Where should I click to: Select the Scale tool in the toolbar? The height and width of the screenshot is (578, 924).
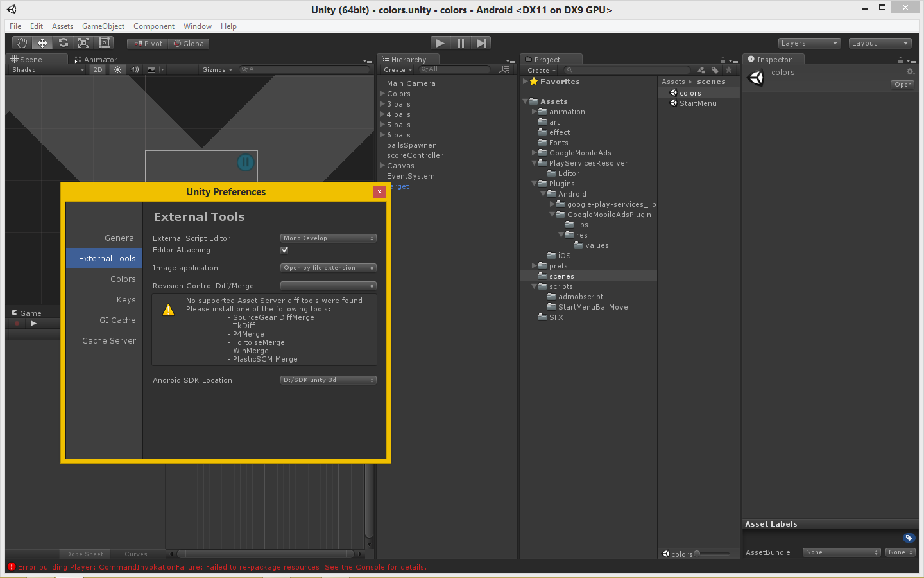(83, 43)
